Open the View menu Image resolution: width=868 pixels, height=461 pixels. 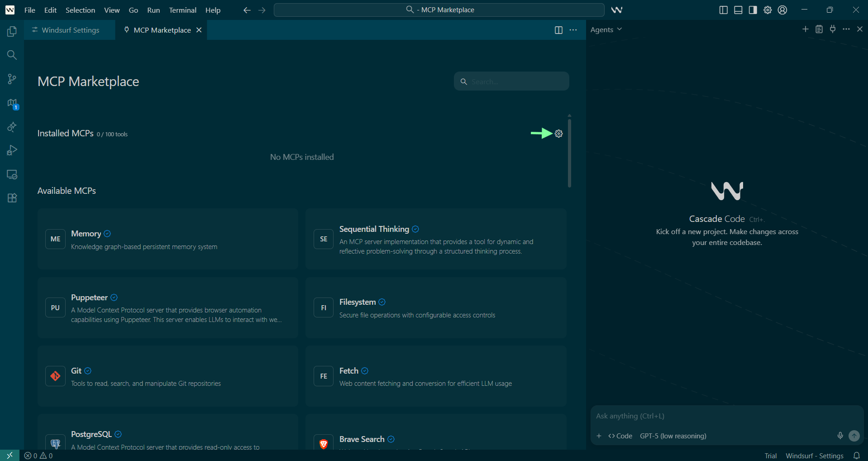[x=112, y=10]
